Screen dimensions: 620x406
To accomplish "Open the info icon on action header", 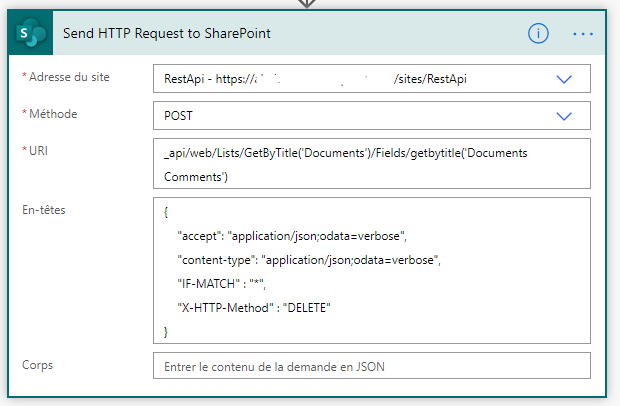I will click(538, 34).
